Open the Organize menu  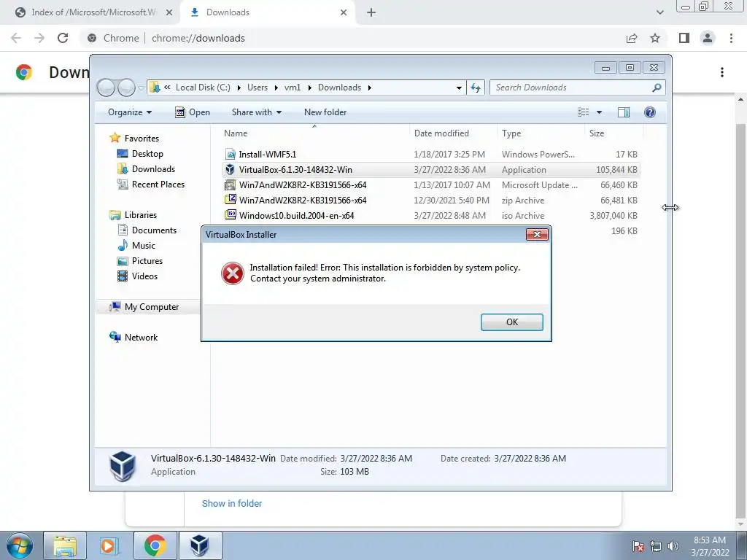pyautogui.click(x=130, y=112)
